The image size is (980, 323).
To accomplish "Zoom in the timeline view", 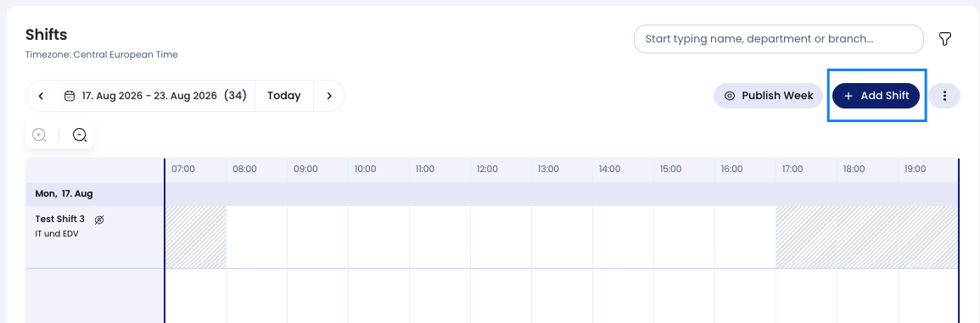I will [x=39, y=134].
